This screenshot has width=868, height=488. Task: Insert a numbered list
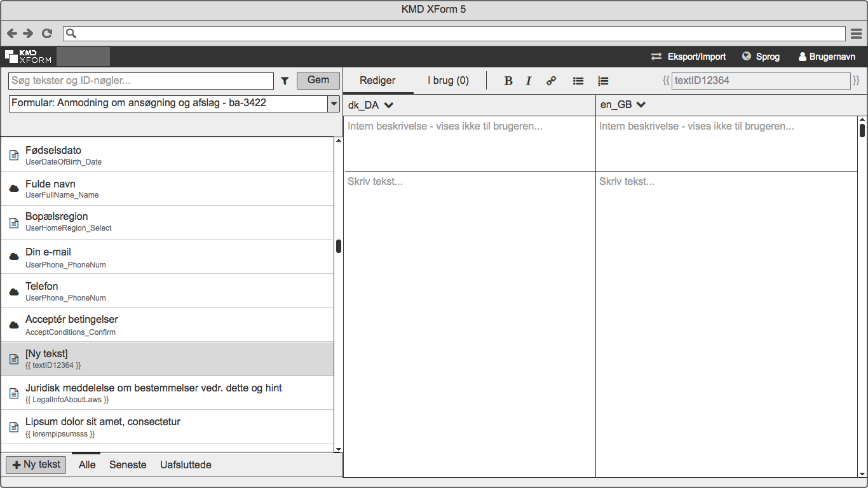(603, 81)
